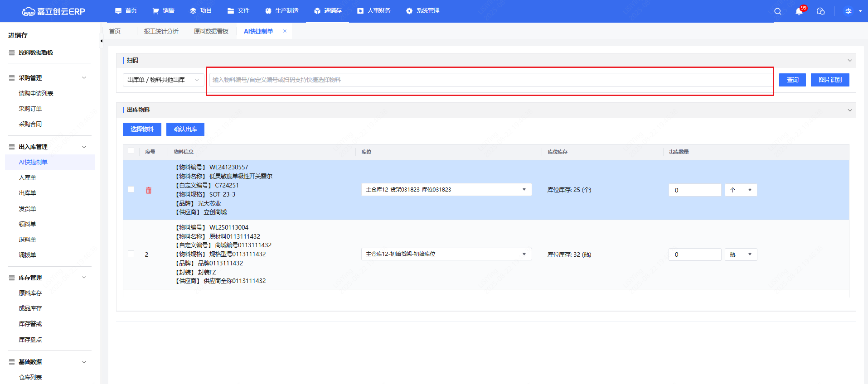Screen dimensions: 868x384
Task: Check the first material row checkbox
Action: click(131, 190)
